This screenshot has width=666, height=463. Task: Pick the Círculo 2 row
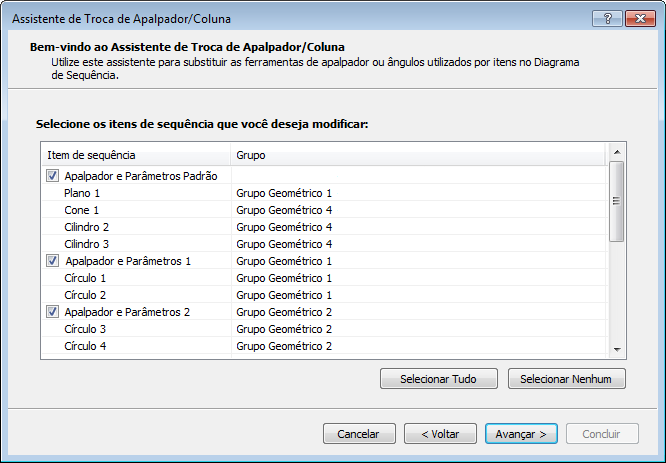85,295
